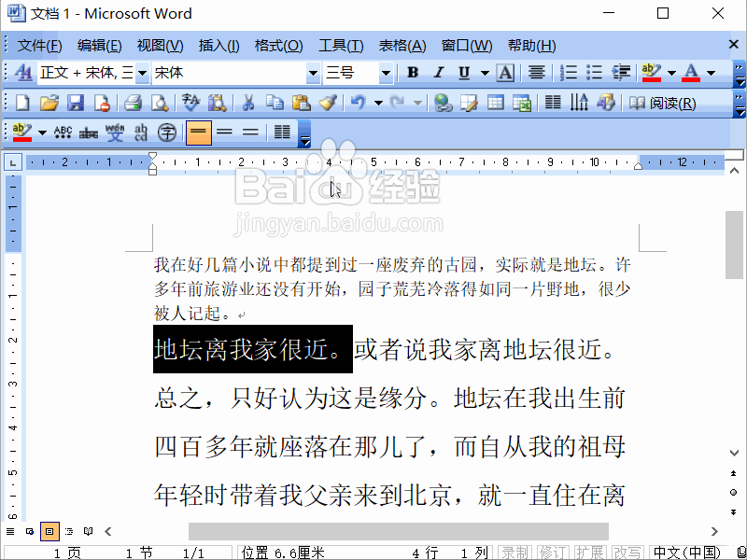Click horizontal scrollbar right arrow
747x560 pixels.
click(x=714, y=531)
